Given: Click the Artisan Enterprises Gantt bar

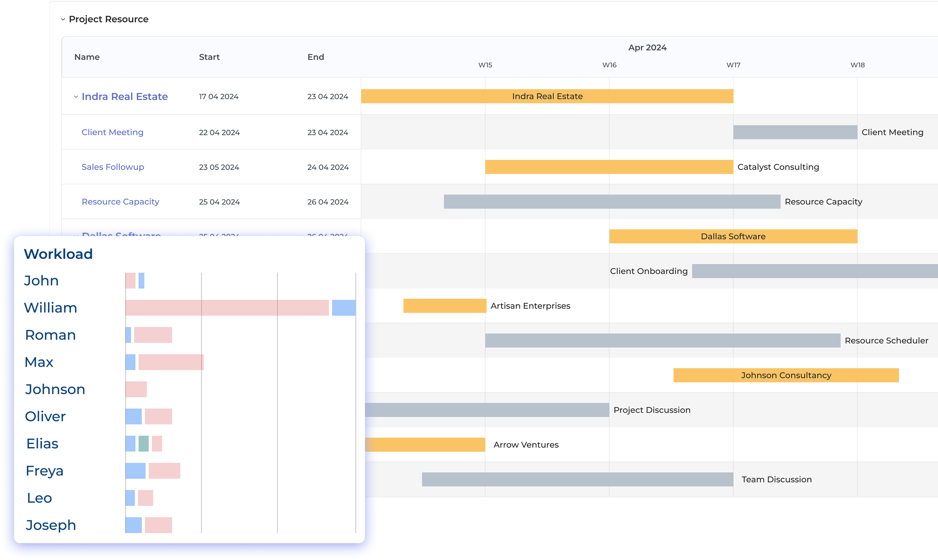Looking at the screenshot, I should [444, 306].
